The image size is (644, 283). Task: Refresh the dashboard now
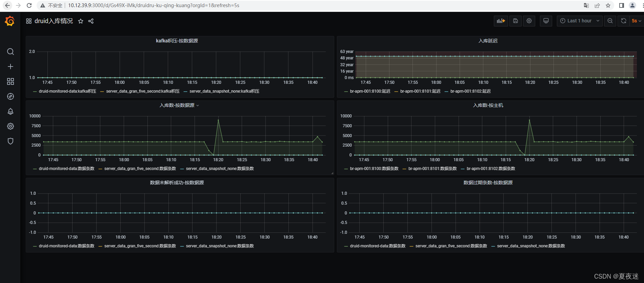(x=623, y=21)
